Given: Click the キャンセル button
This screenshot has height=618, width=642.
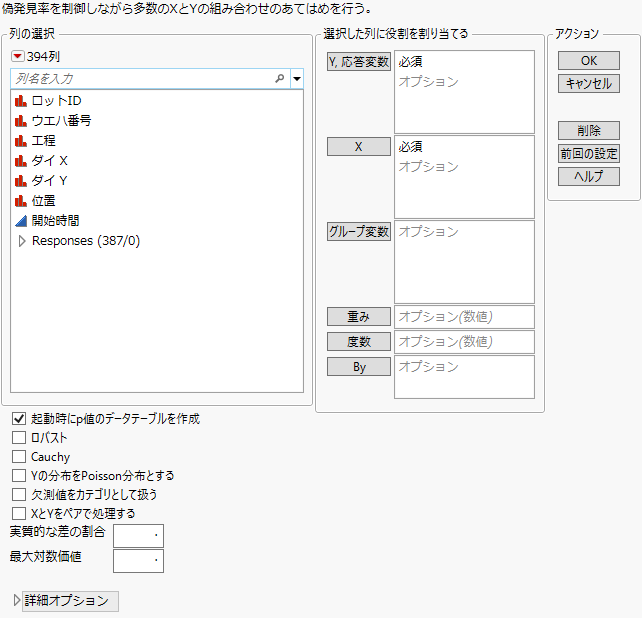Looking at the screenshot, I should tap(588, 84).
